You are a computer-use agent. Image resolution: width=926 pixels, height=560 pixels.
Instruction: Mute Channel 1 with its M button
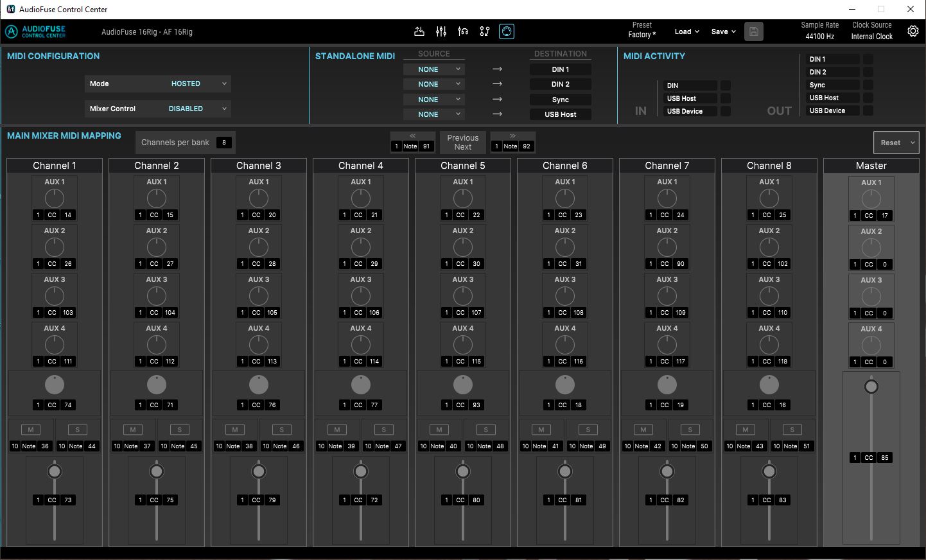tap(30, 429)
